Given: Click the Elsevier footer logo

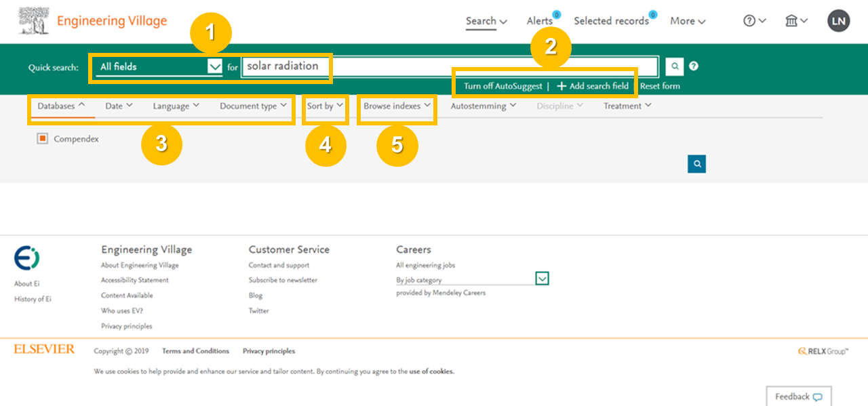Looking at the screenshot, I should click(x=44, y=350).
